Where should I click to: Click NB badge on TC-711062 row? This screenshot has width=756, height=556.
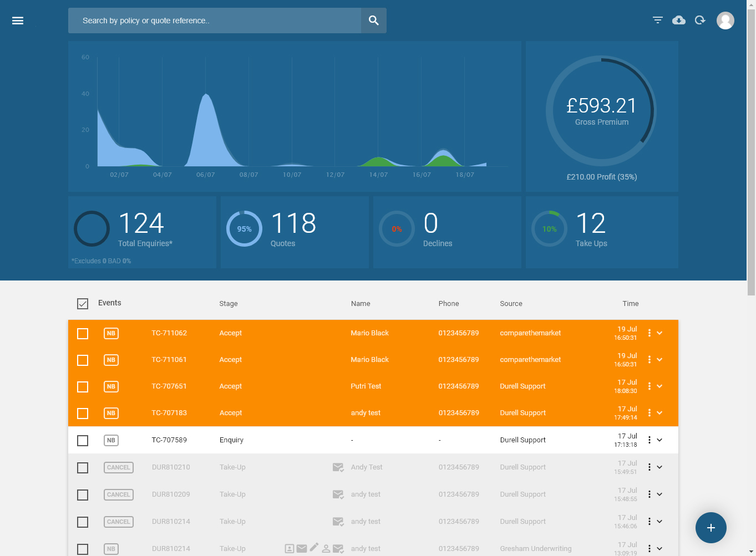click(111, 333)
